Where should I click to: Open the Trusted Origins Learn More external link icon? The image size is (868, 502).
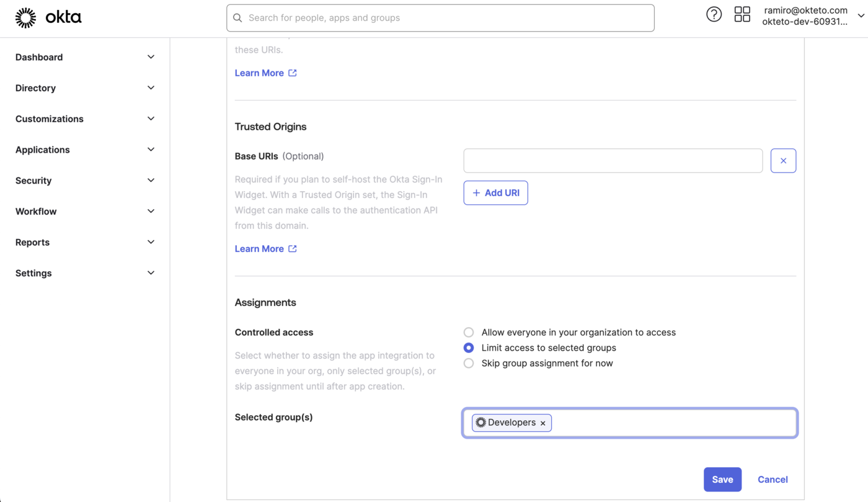(x=293, y=248)
